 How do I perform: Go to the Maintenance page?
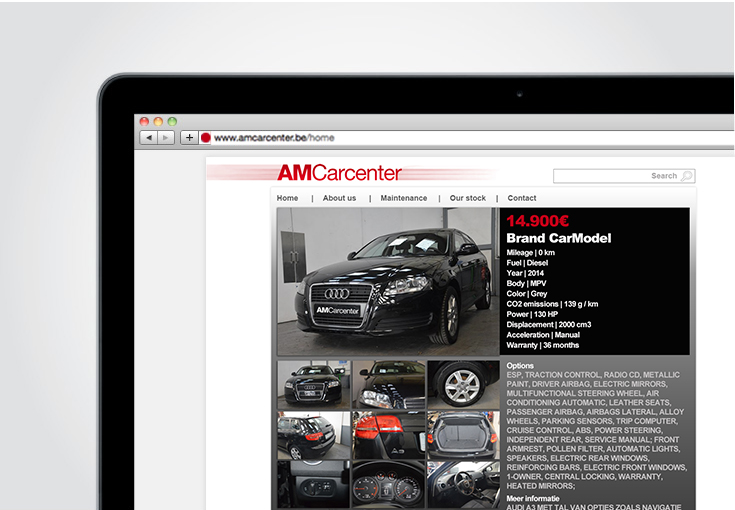point(404,198)
